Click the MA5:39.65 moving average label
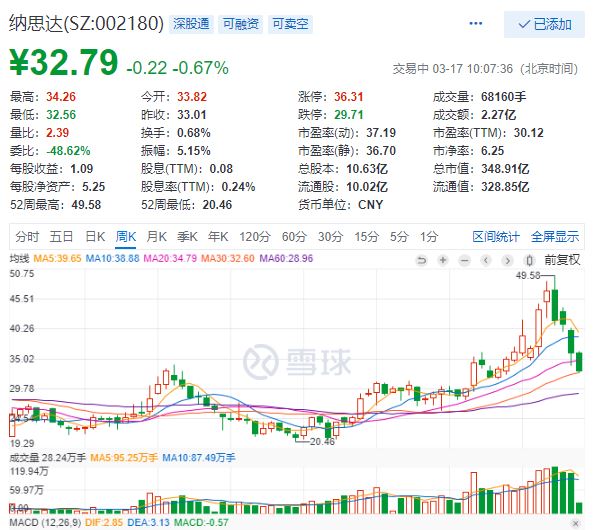The image size is (594, 530). (x=57, y=258)
